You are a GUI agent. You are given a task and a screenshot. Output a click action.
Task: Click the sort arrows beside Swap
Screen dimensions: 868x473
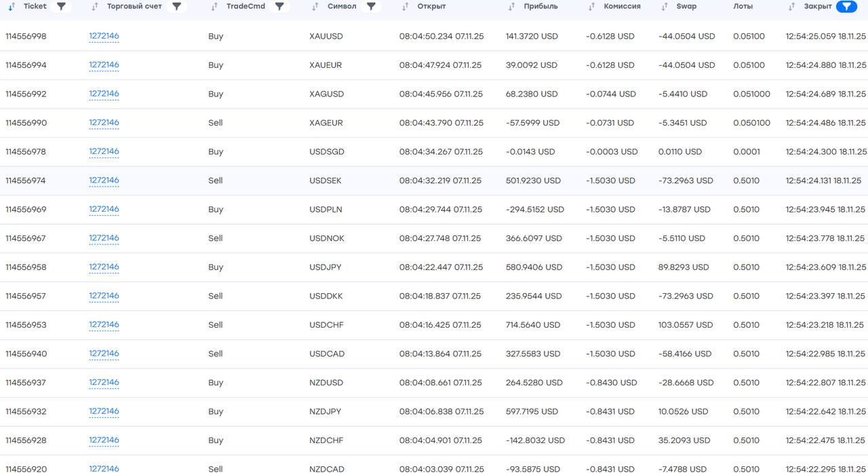[665, 6]
